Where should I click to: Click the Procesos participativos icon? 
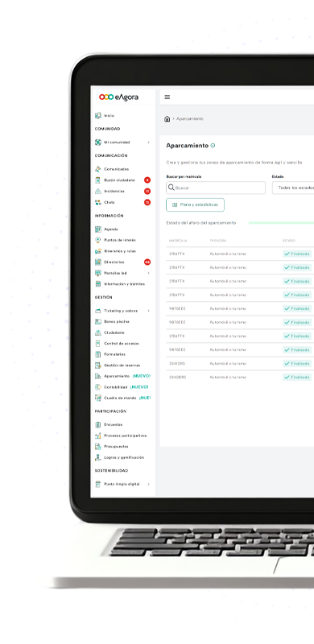pos(97,436)
